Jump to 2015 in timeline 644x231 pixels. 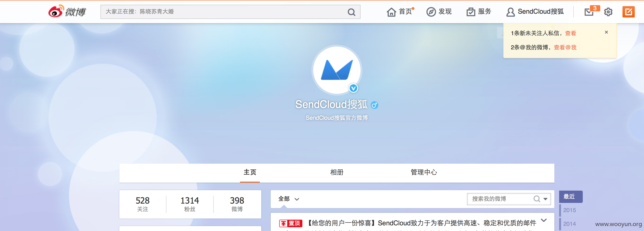pos(569,210)
